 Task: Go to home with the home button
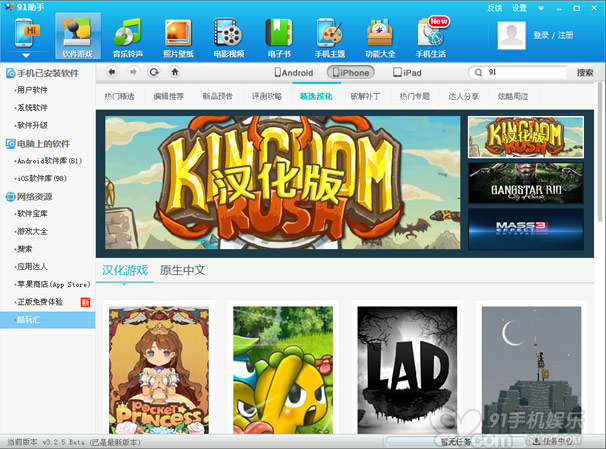pos(175,72)
